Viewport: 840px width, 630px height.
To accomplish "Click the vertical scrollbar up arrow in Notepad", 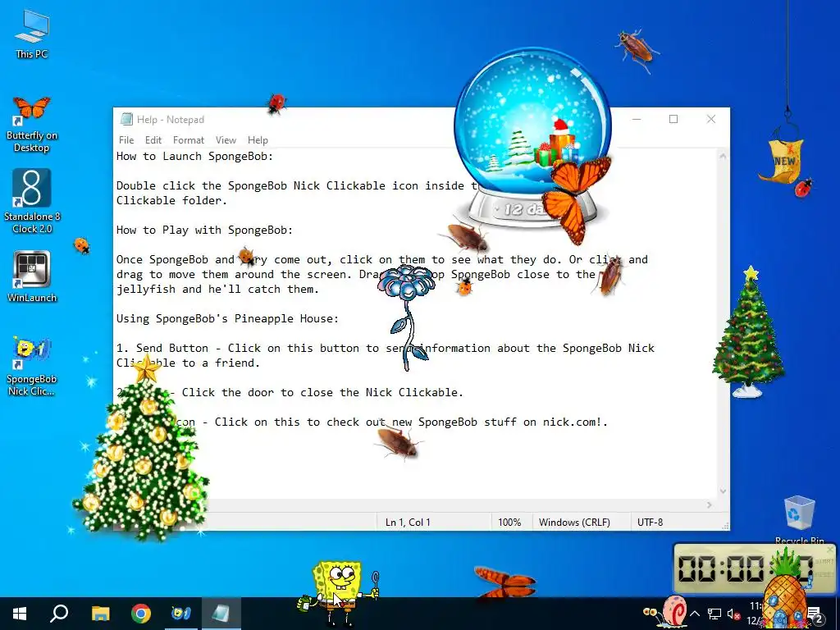I will click(723, 157).
